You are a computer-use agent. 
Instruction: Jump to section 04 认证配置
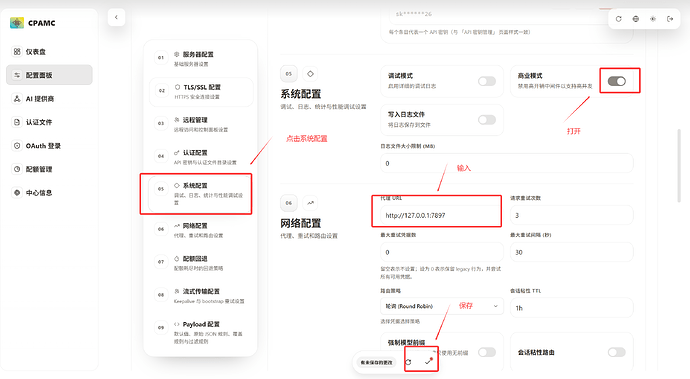tap(201, 157)
